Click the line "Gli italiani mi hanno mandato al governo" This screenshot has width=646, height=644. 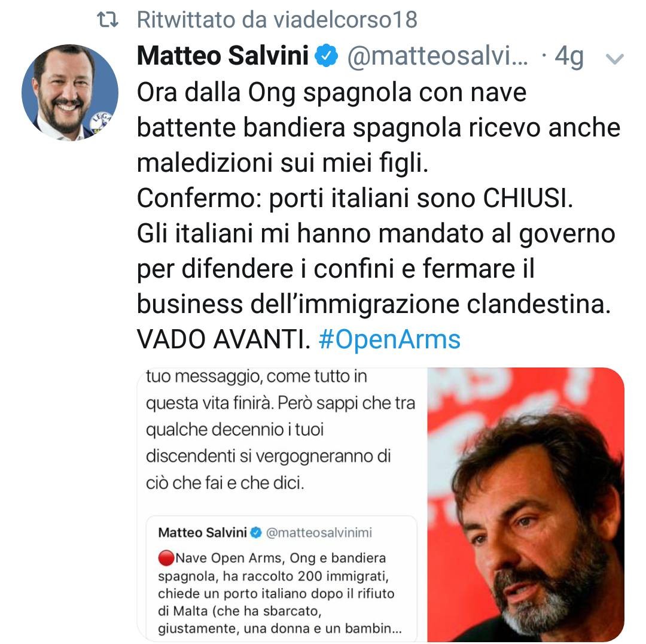(376, 234)
